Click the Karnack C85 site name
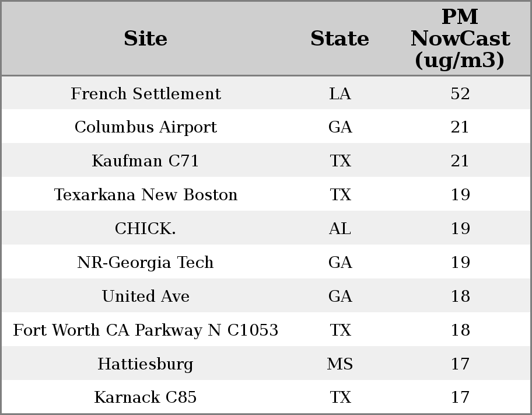Screen dimensions: 532x415 coord(146,397)
